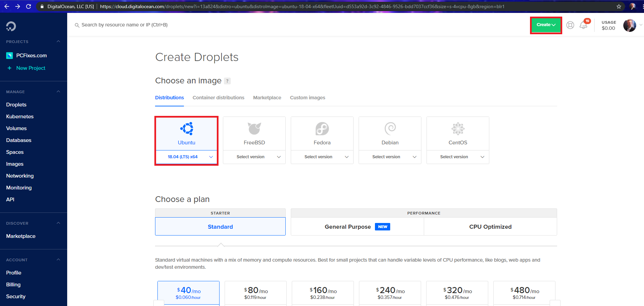The height and width of the screenshot is (306, 644).
Task: Switch to Container distributions tab
Action: (x=219, y=98)
